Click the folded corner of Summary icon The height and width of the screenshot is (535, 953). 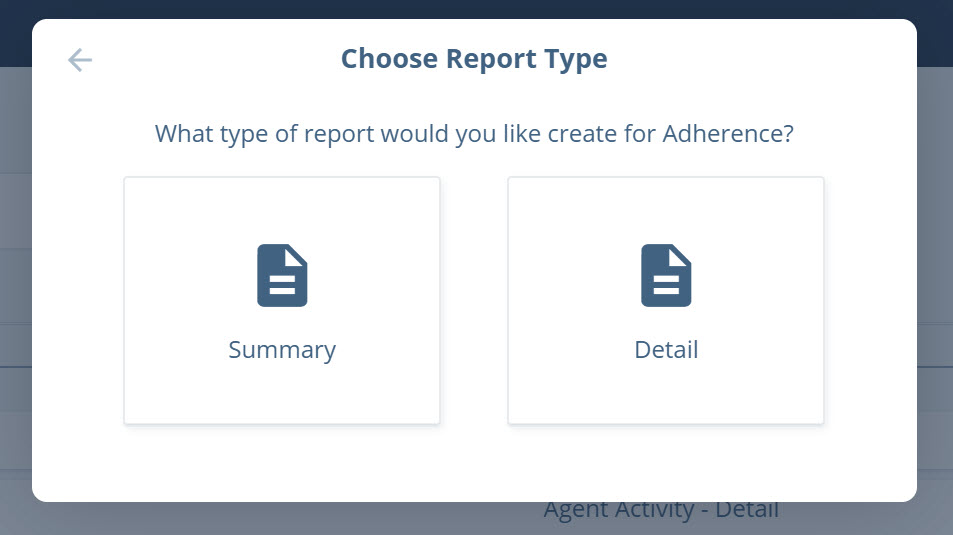[297, 255]
